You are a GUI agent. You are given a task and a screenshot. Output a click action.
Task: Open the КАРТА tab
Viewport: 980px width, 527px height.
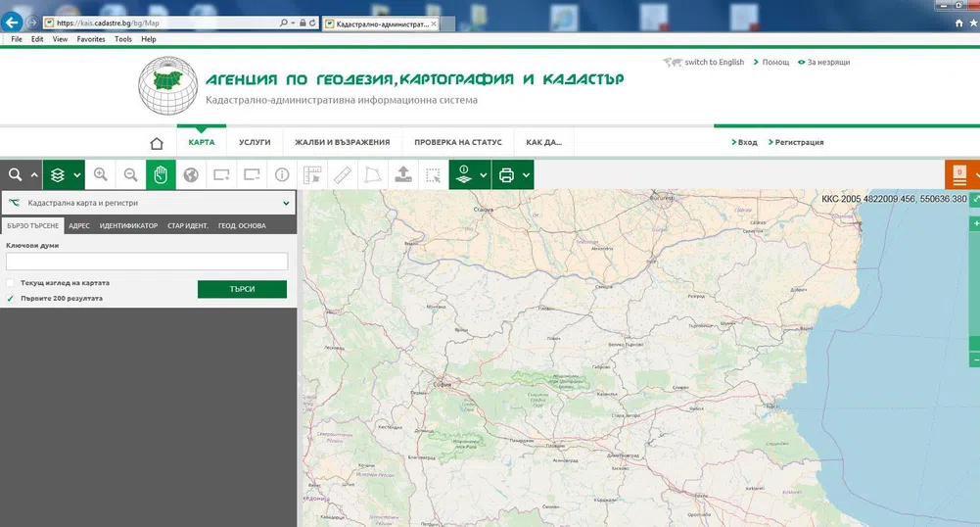202,143
